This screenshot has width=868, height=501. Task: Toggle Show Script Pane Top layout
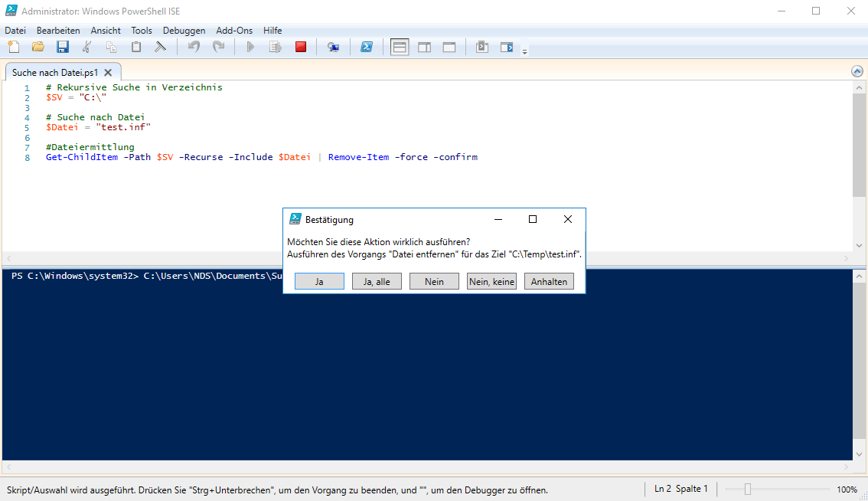[400, 47]
